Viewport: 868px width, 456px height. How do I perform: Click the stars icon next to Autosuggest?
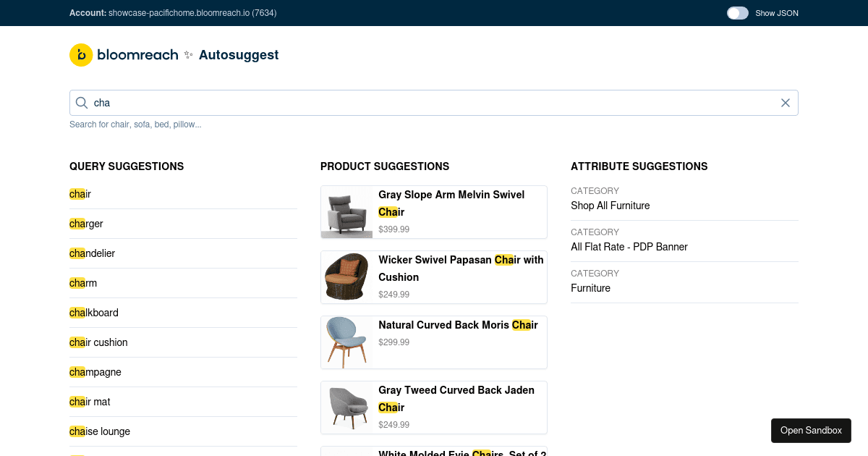[188, 54]
